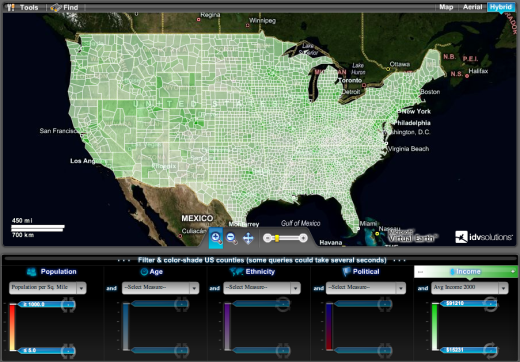Click the Gulf of Mexico label
This screenshot has width=520, height=362.
point(301,223)
